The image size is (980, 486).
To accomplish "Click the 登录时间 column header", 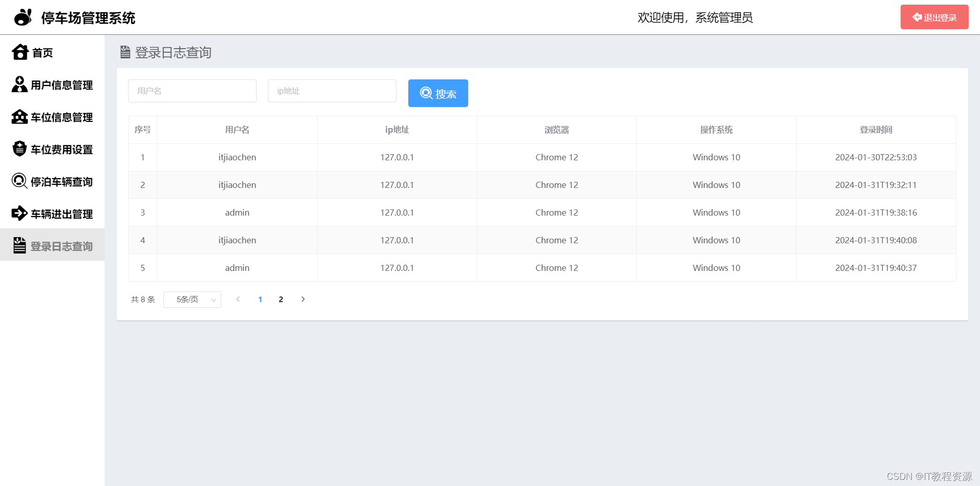I will coord(876,130).
